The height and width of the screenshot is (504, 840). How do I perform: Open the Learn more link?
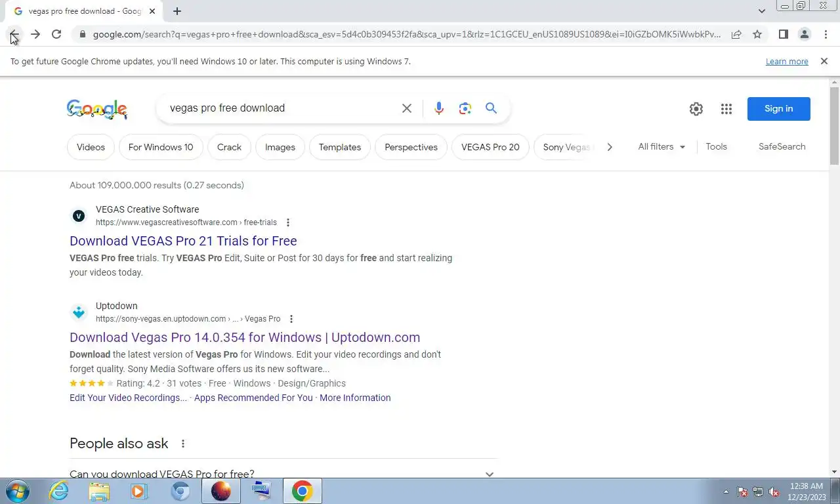pyautogui.click(x=787, y=61)
